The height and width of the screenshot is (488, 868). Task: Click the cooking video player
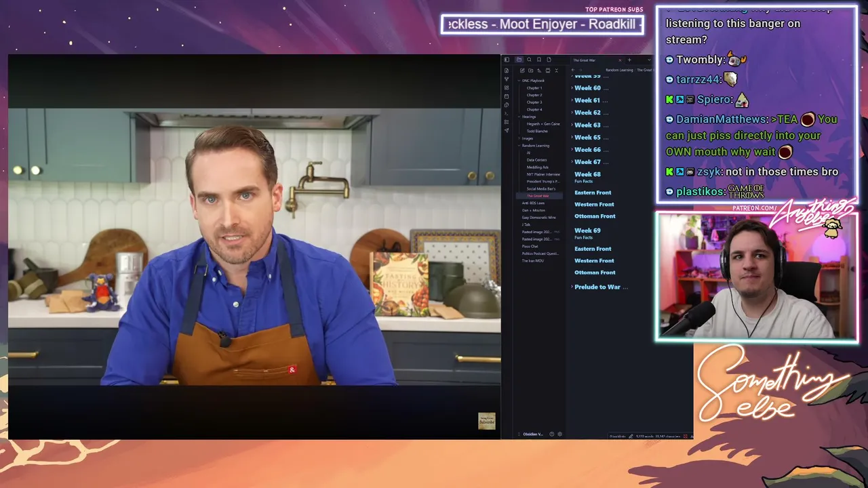(254, 247)
